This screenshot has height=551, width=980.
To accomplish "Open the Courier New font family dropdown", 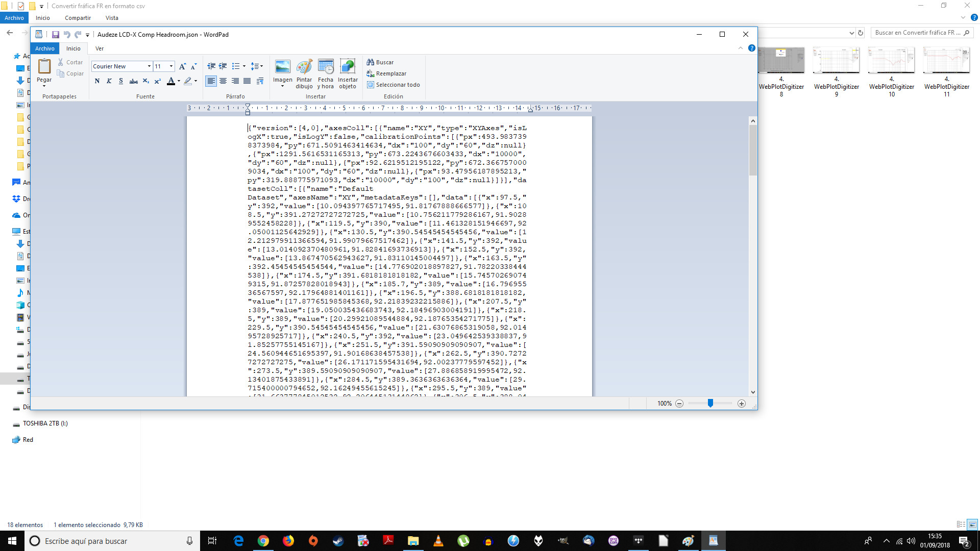I will (149, 66).
